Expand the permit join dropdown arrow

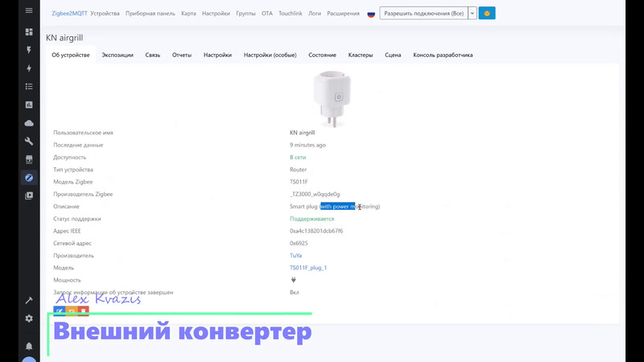pos(473,14)
